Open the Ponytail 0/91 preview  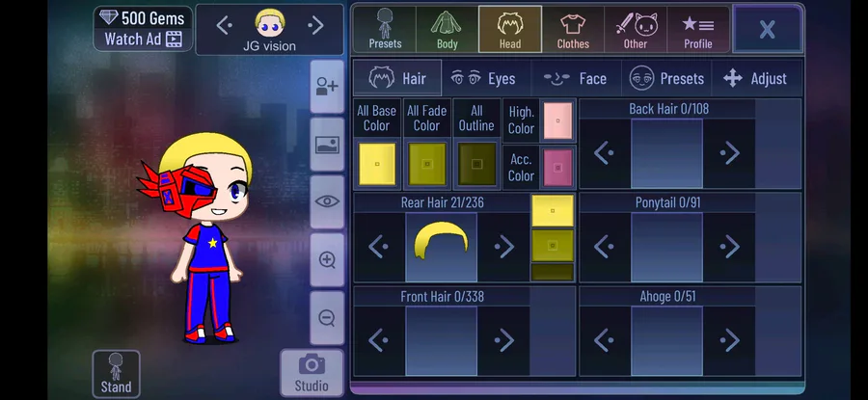667,248
